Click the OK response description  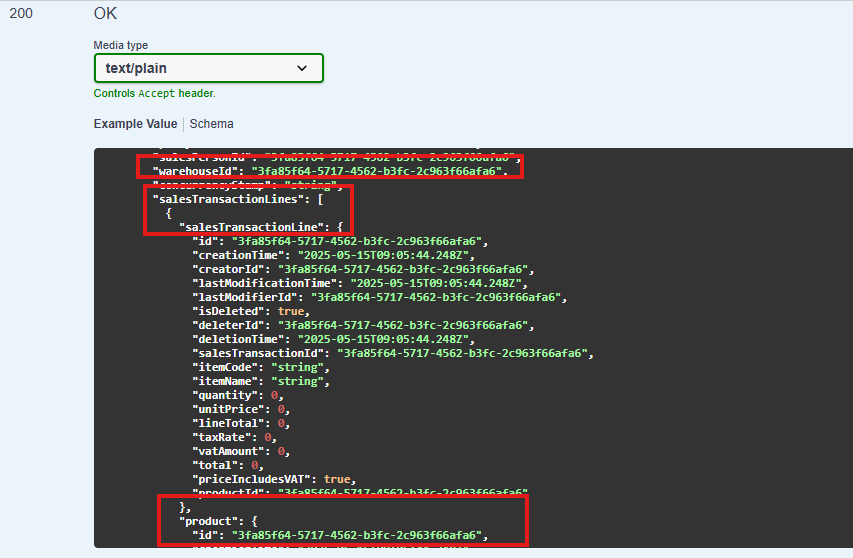(x=105, y=14)
